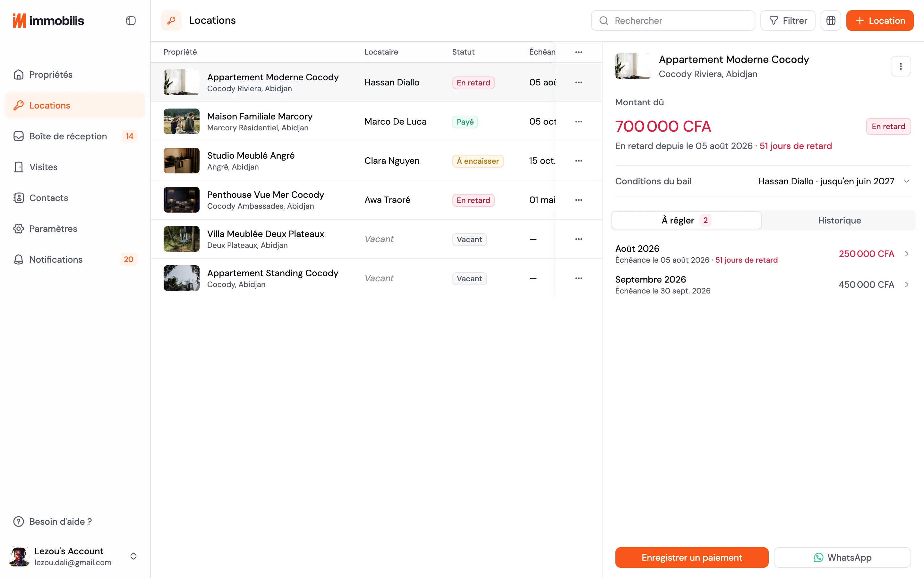This screenshot has height=578, width=924.
Task: Open the Contacts page
Action: pyautogui.click(x=75, y=197)
